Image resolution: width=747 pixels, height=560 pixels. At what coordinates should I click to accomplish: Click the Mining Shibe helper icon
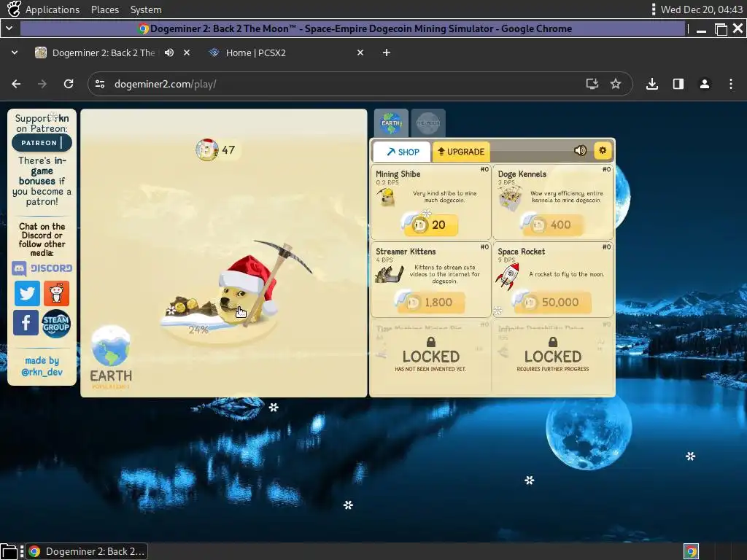coord(386,197)
